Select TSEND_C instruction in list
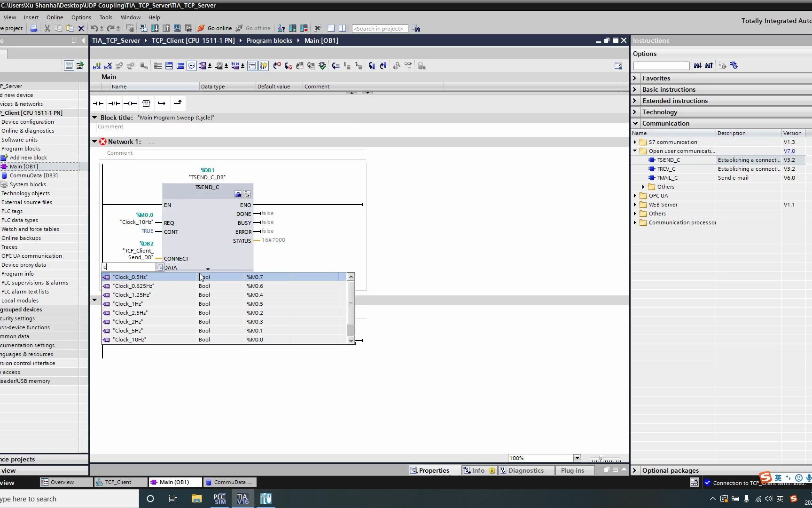 coord(668,160)
